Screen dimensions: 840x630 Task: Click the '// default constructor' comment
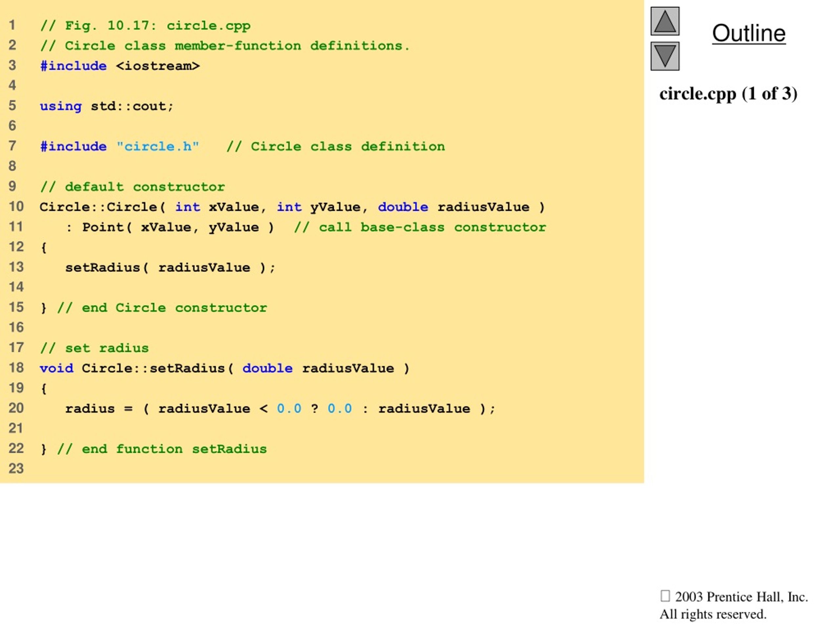coord(133,187)
